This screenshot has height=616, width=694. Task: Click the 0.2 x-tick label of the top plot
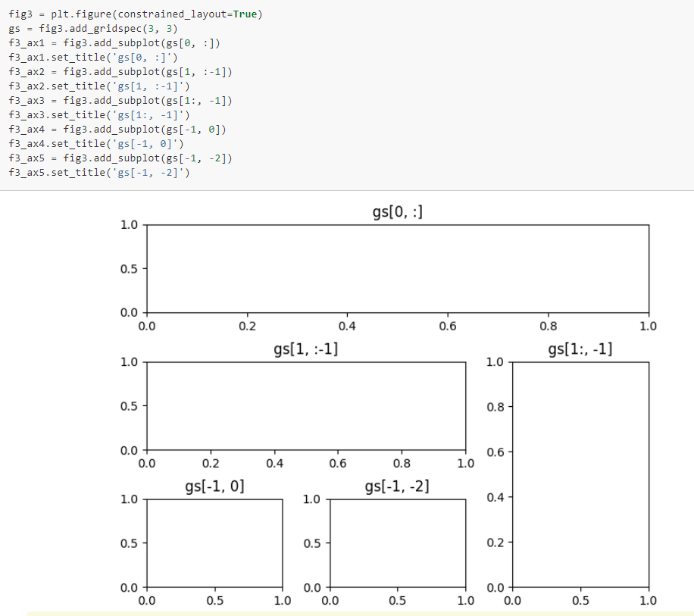(x=248, y=327)
